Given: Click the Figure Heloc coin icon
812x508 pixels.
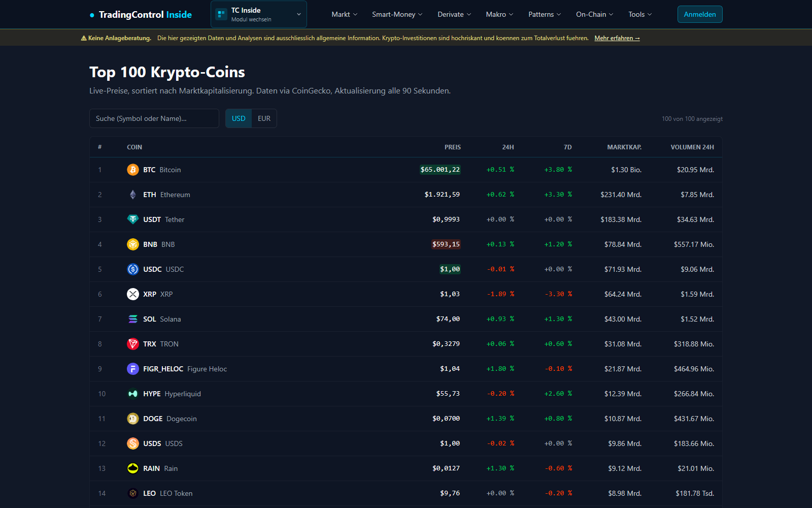Looking at the screenshot, I should coord(133,369).
